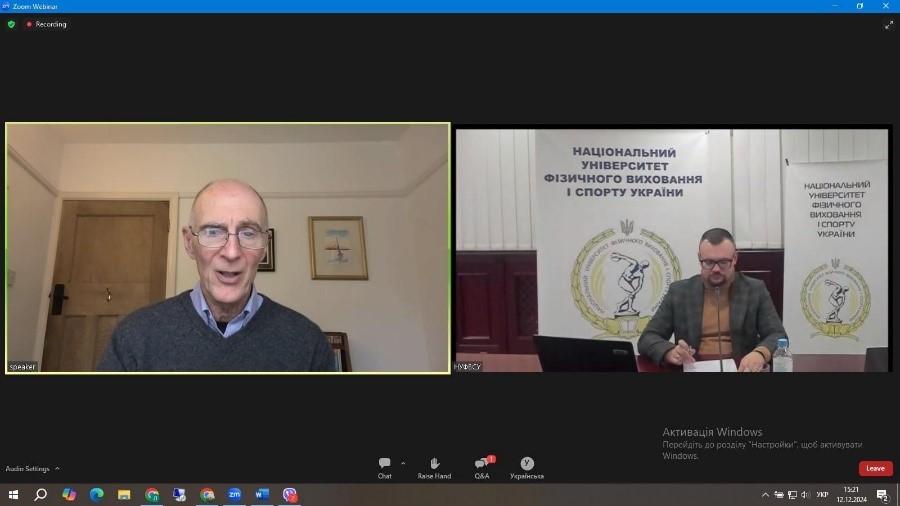Image resolution: width=900 pixels, height=506 pixels.
Task: Open the Chat panel
Action: [384, 467]
